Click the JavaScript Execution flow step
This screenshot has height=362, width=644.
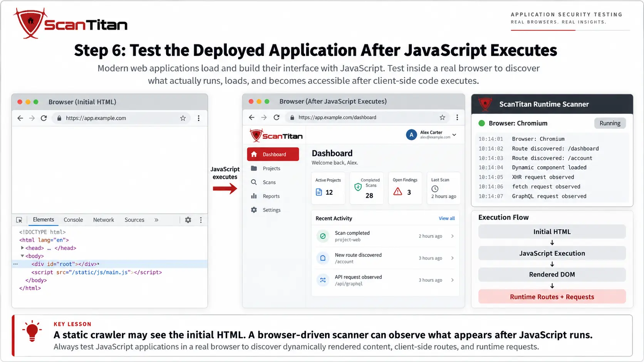(552, 253)
